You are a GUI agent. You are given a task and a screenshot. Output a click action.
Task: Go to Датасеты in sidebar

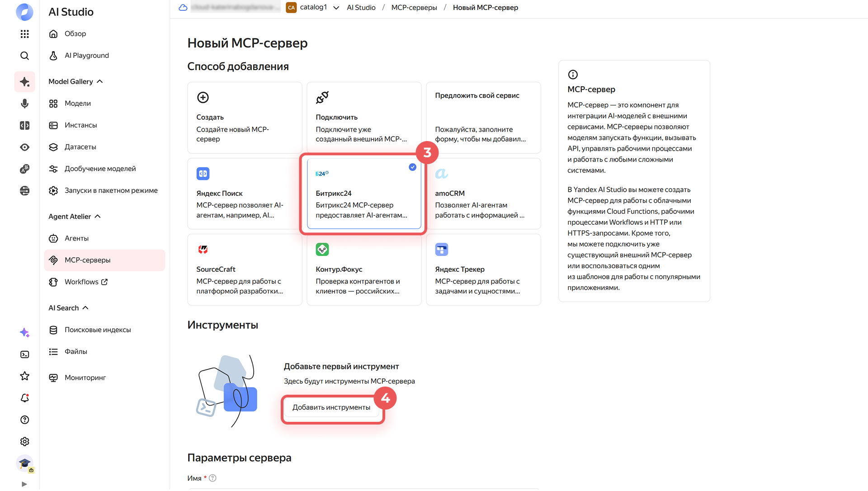point(80,147)
